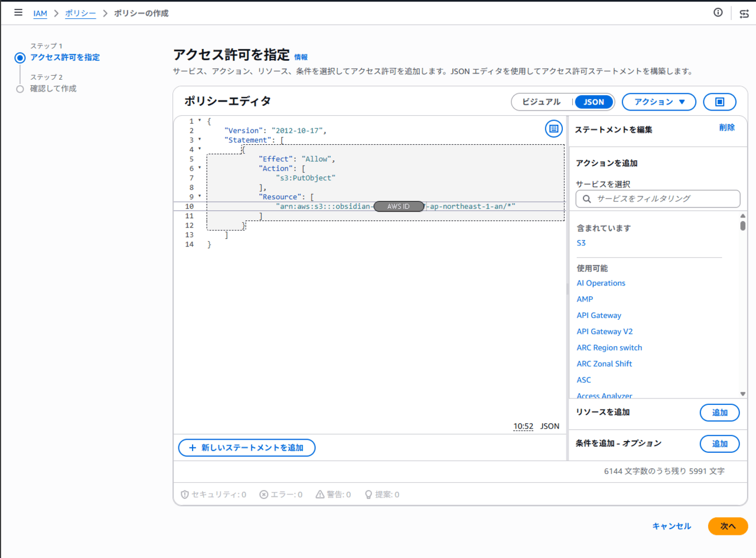
Task: Select S3 under included services
Action: click(581, 243)
